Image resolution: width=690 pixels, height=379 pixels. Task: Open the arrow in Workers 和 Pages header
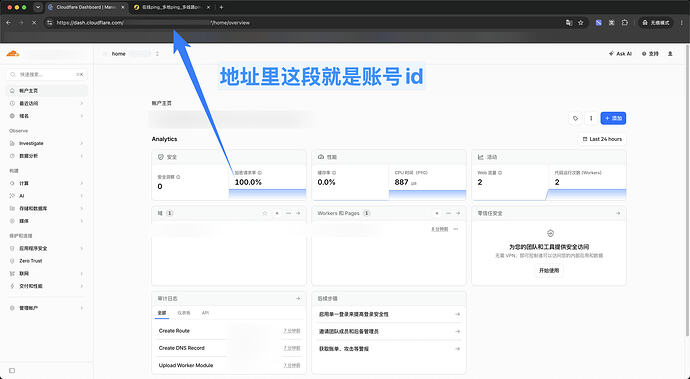(x=458, y=213)
